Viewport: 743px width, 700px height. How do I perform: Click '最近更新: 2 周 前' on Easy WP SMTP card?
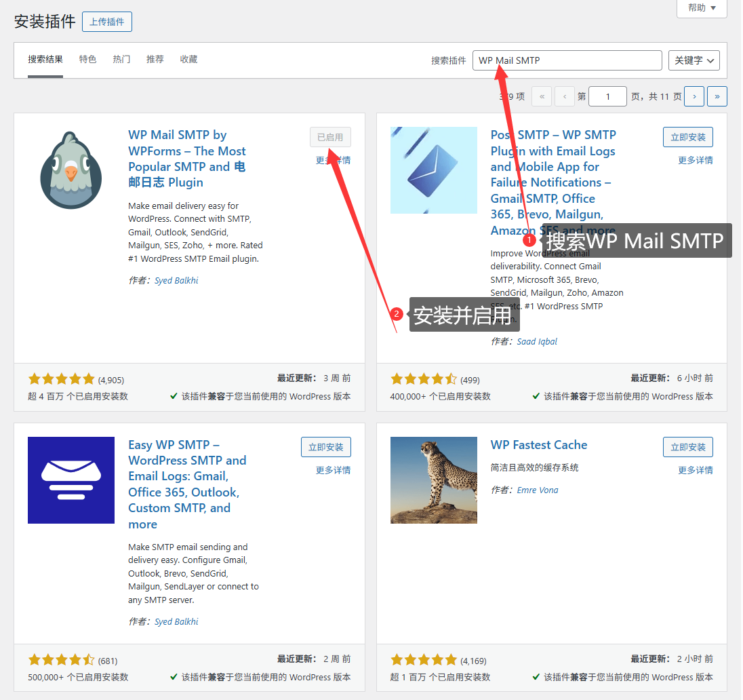tap(314, 659)
